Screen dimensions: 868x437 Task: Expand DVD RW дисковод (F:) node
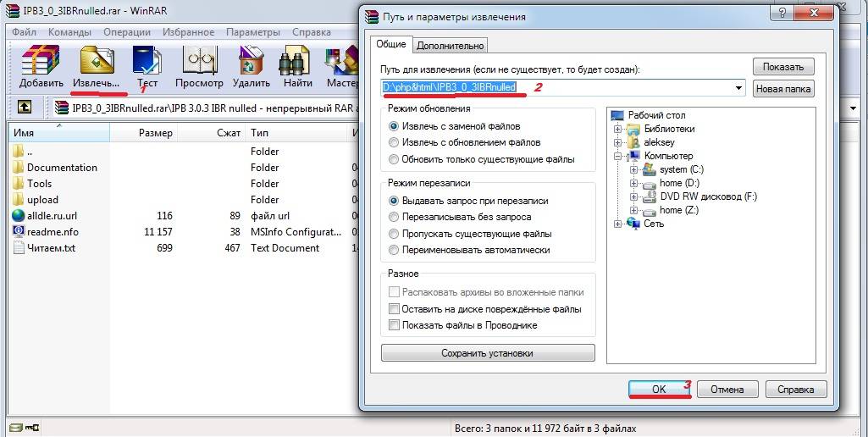coord(634,196)
